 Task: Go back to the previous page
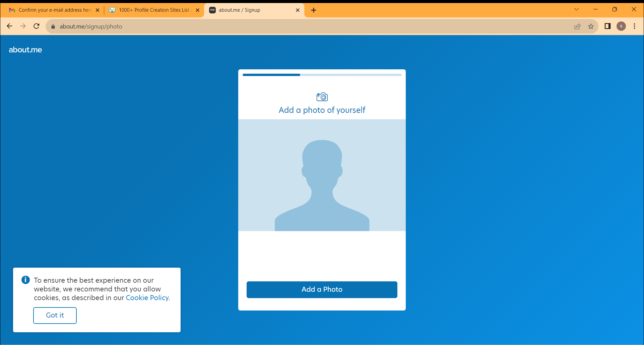[x=9, y=26]
